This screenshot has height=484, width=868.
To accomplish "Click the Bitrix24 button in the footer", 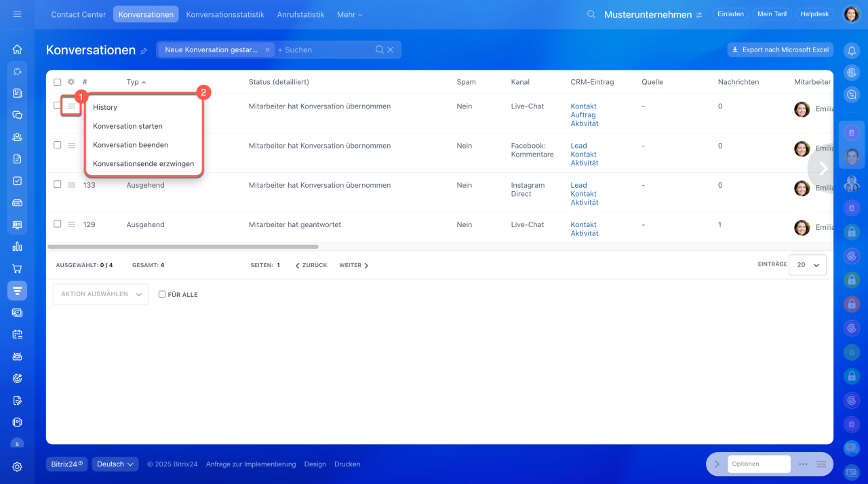I will (x=67, y=464).
